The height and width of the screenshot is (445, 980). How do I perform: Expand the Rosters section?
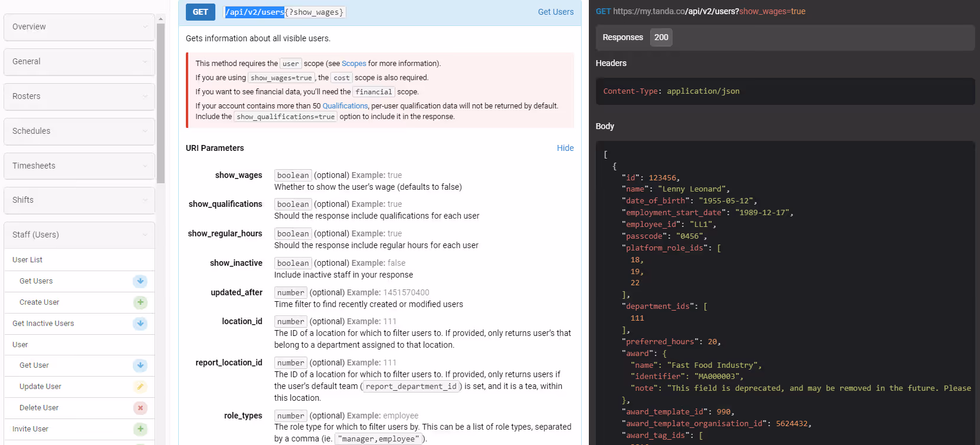coord(79,96)
